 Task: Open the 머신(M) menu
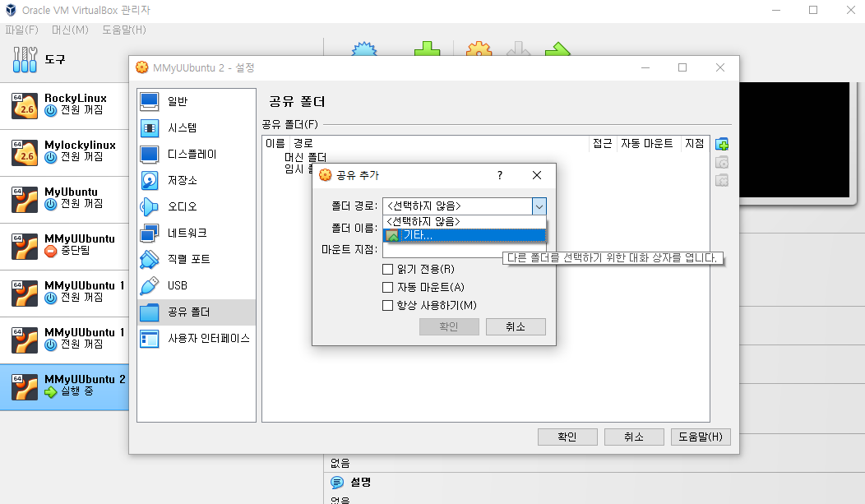(x=70, y=30)
